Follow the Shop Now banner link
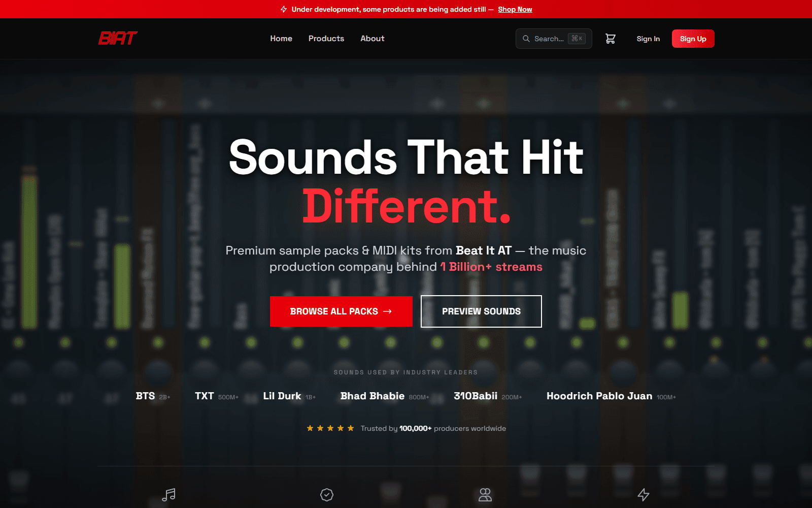Image resolution: width=812 pixels, height=508 pixels. tap(515, 9)
